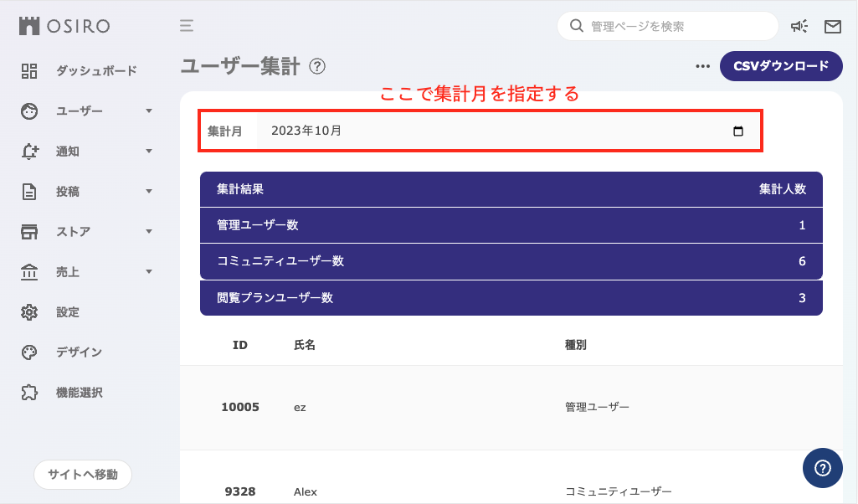Image resolution: width=858 pixels, height=504 pixels.
Task: Select the デザイン design palette icon
Action: tap(29, 352)
